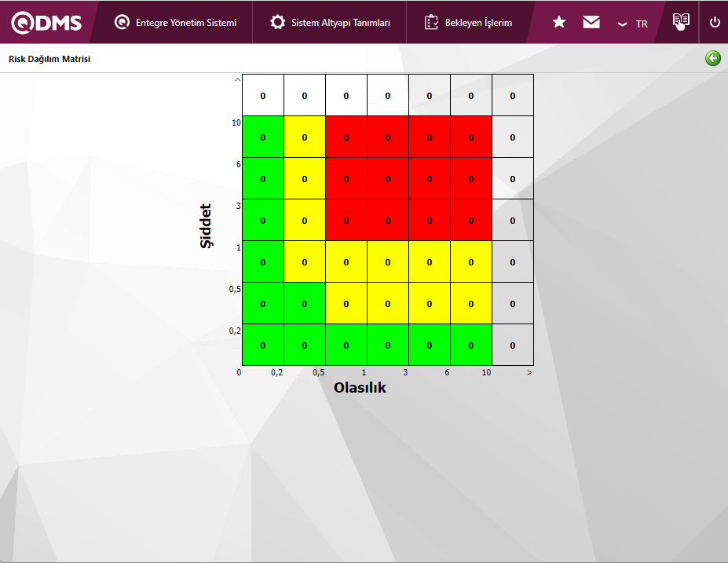Click the Şiddet axis label
Viewport: 728px width, 563px height.
(206, 226)
